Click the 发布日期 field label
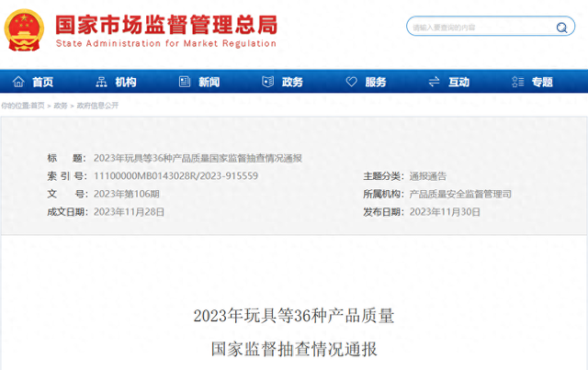 coord(383,212)
